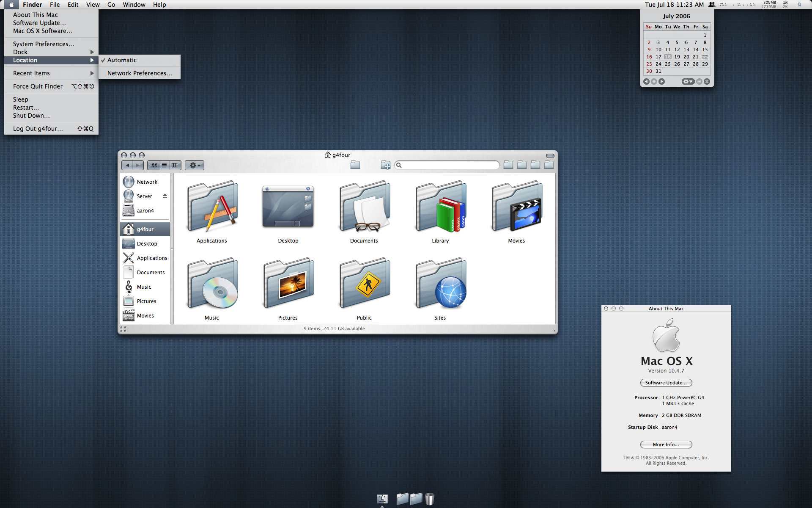Switch Finder to icon view
This screenshot has width=812, height=508.
click(154, 165)
